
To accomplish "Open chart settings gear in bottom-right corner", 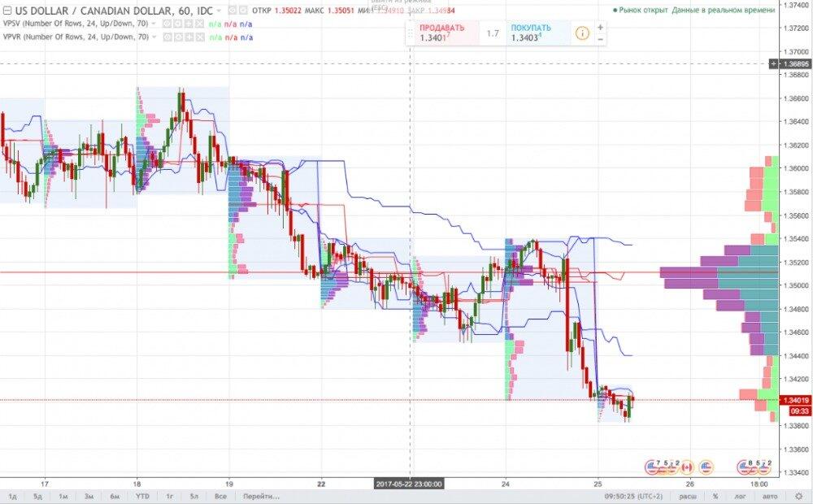I will (799, 496).
